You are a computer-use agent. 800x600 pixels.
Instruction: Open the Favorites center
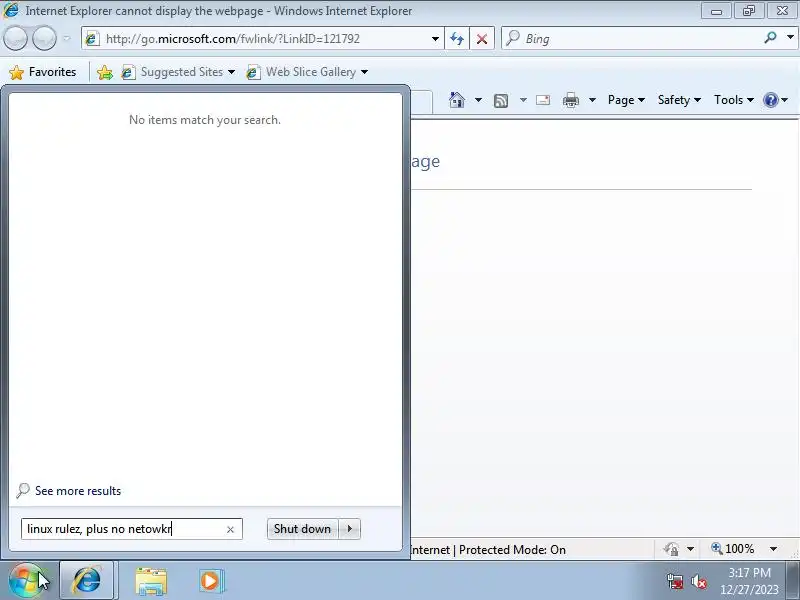(43, 72)
